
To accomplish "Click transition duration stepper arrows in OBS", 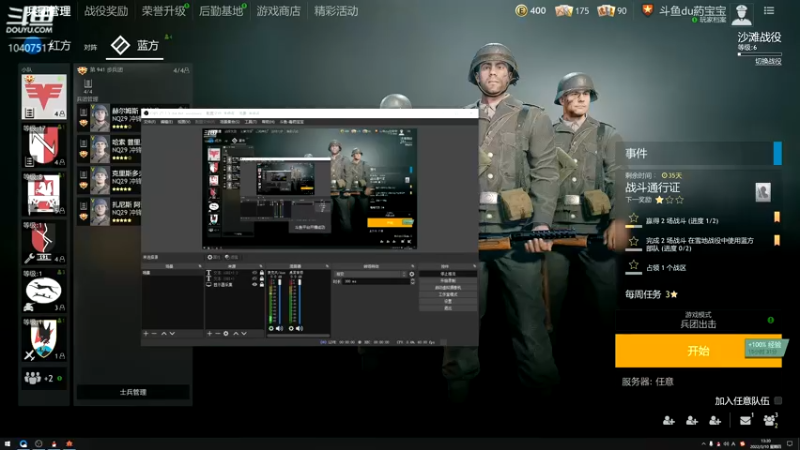I will (x=412, y=281).
